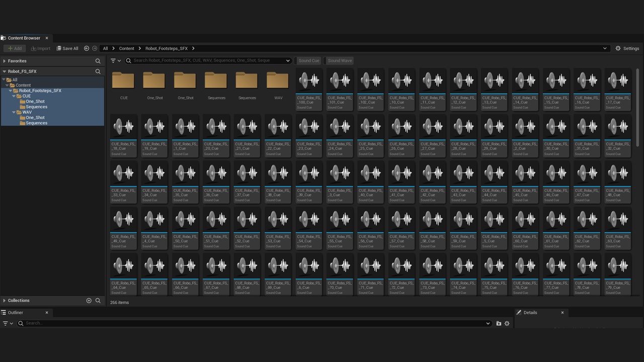Click the asset search field

tap(208, 60)
